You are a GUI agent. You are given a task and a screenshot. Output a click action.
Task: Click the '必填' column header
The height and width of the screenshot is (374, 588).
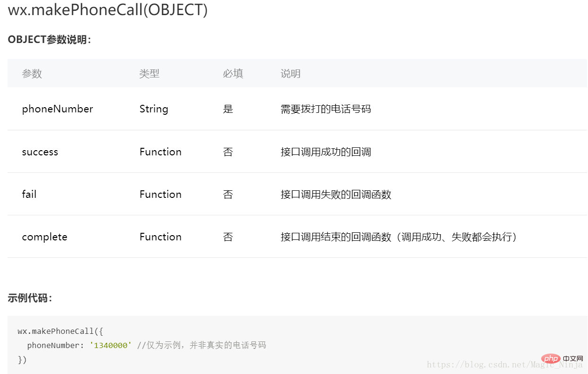(233, 74)
